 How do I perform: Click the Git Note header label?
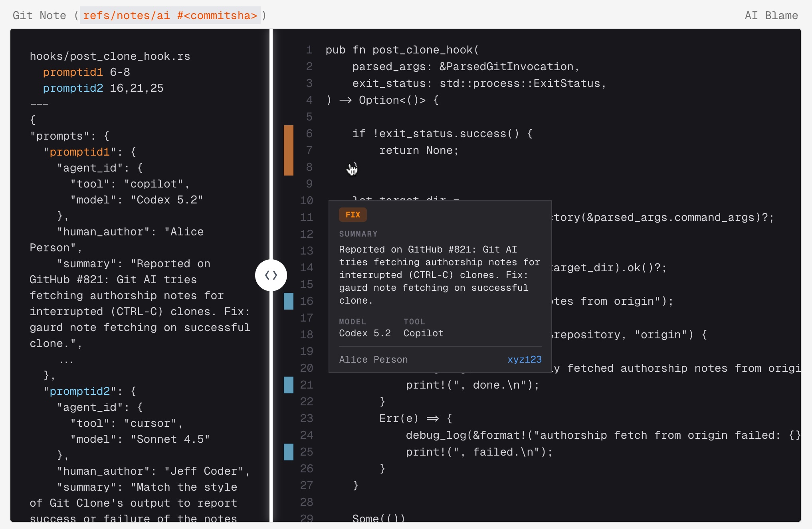click(39, 16)
